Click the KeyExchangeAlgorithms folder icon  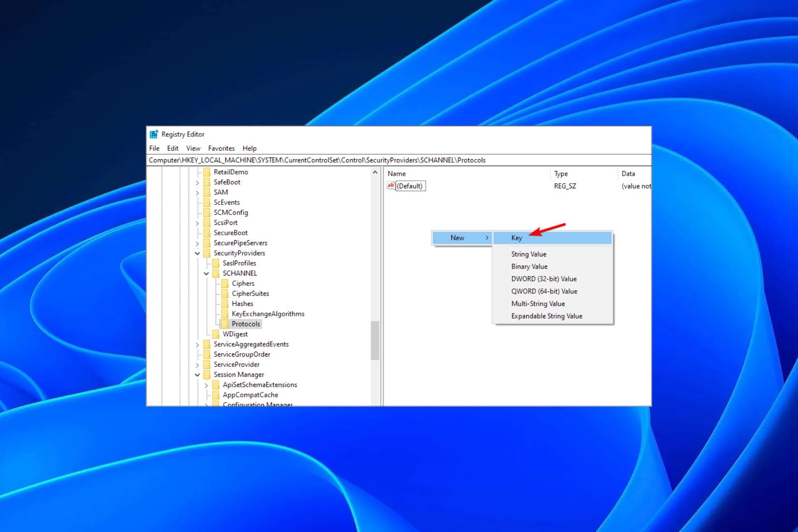click(225, 314)
